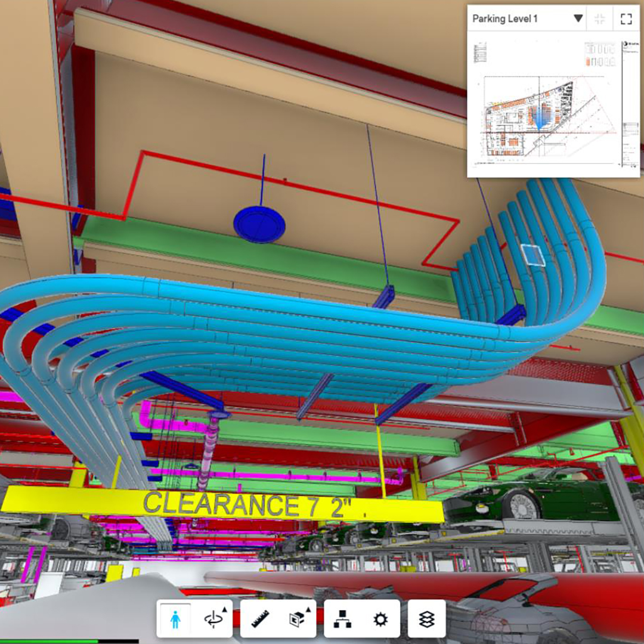Choose the measure ruler tool
644x644 pixels.
(x=260, y=620)
